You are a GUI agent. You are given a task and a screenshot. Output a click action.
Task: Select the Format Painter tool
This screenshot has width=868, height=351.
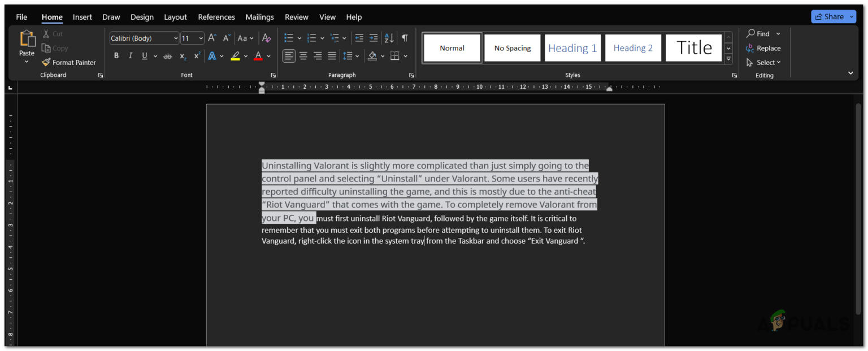[69, 62]
